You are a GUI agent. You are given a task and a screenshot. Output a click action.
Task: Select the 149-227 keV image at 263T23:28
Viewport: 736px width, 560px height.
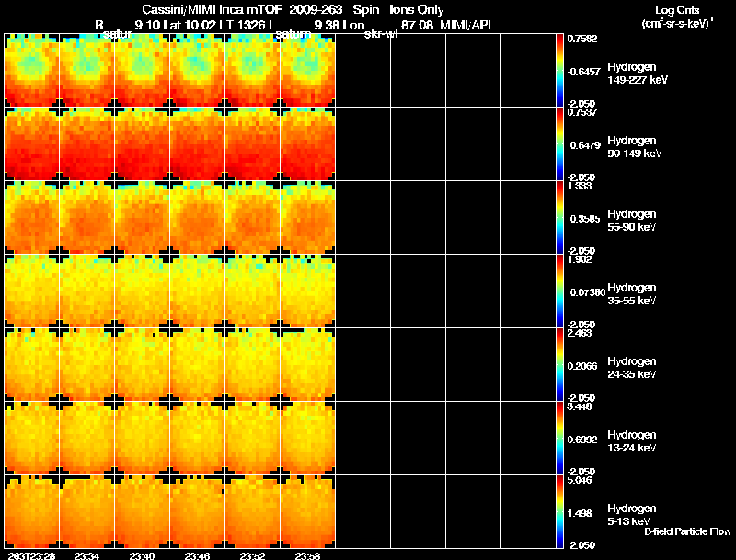(32, 71)
